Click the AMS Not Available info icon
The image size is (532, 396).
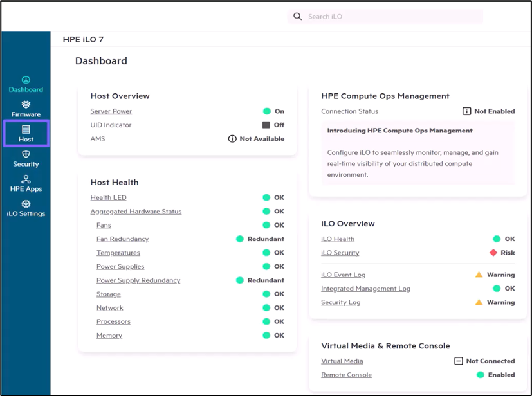pyautogui.click(x=232, y=139)
